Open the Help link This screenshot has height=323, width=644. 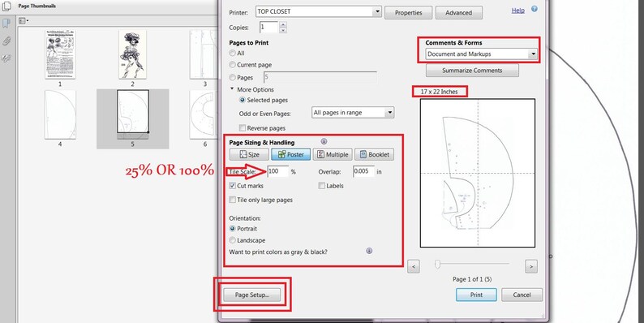point(518,11)
